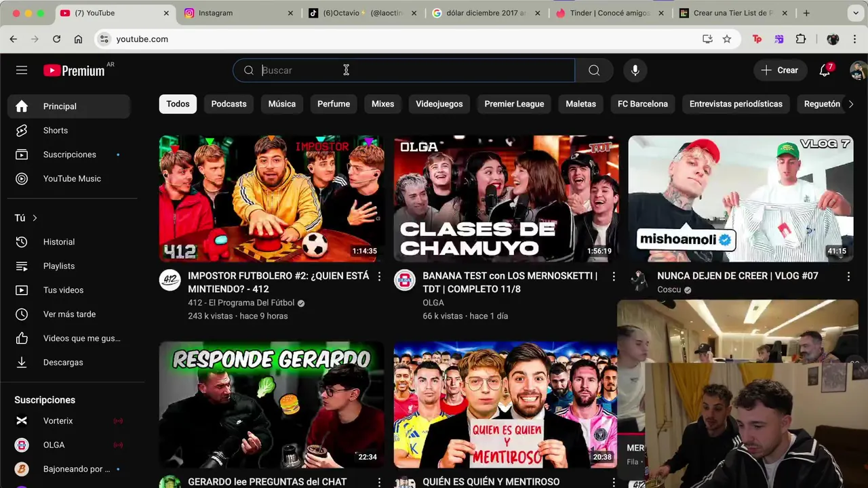Open the tab search dropdown arrow
Viewport: 868px width, 488px height.
coord(856,13)
